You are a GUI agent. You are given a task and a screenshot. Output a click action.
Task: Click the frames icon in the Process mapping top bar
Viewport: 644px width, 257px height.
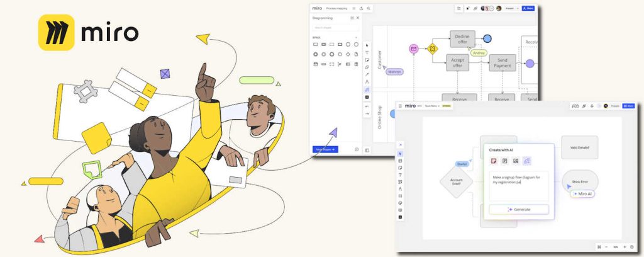[458, 8]
